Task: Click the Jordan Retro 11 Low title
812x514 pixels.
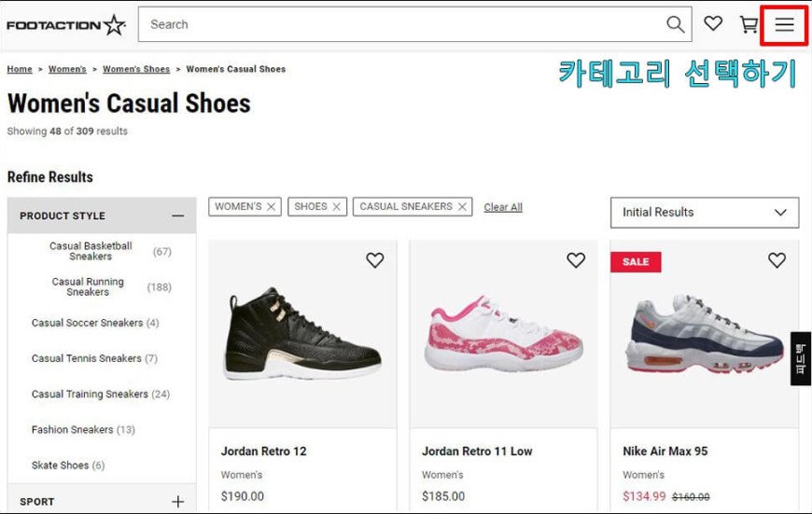Action: [x=477, y=451]
